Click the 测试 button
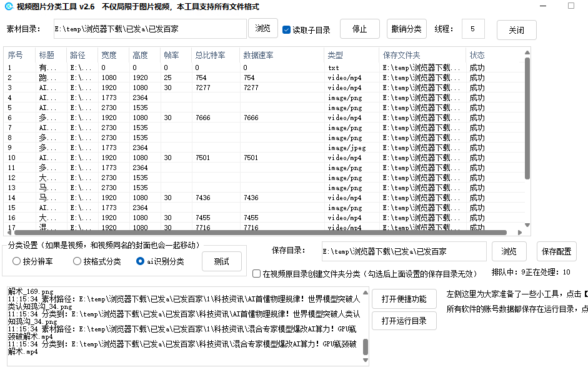588x367 pixels. coord(221,261)
